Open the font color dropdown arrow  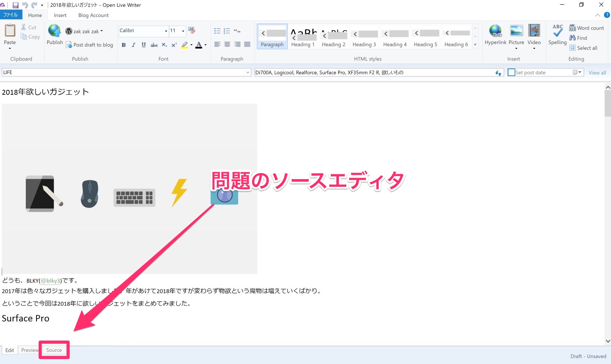(x=205, y=45)
